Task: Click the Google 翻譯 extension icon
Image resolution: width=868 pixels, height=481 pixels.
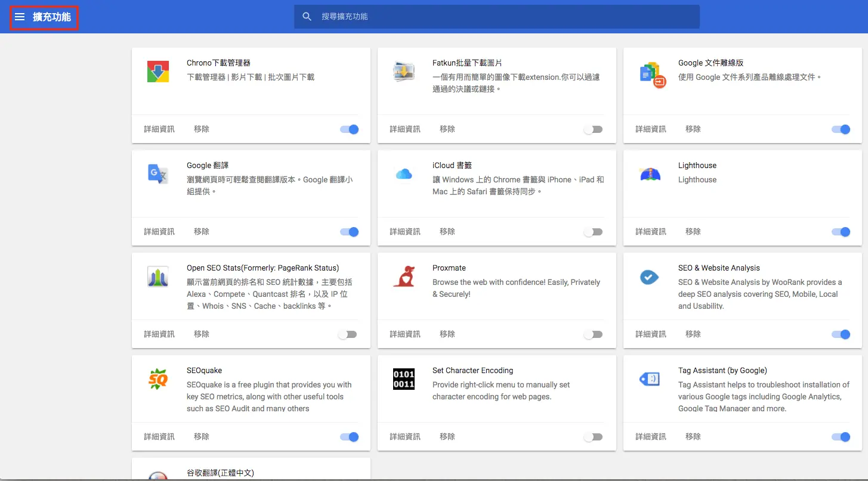Action: pos(158,174)
